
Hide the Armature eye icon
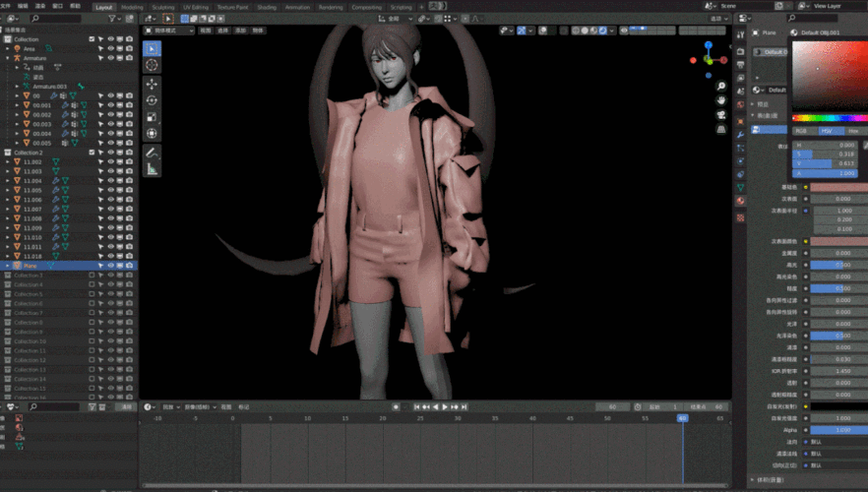110,58
